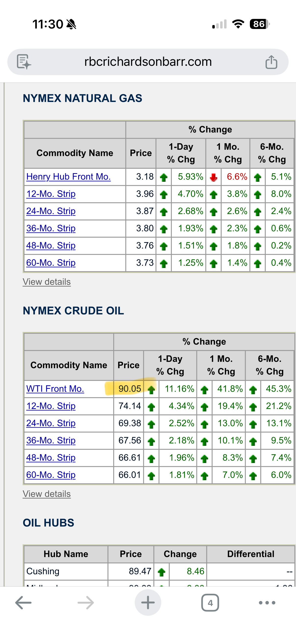Click View details under Natural Gas table

(x=47, y=282)
